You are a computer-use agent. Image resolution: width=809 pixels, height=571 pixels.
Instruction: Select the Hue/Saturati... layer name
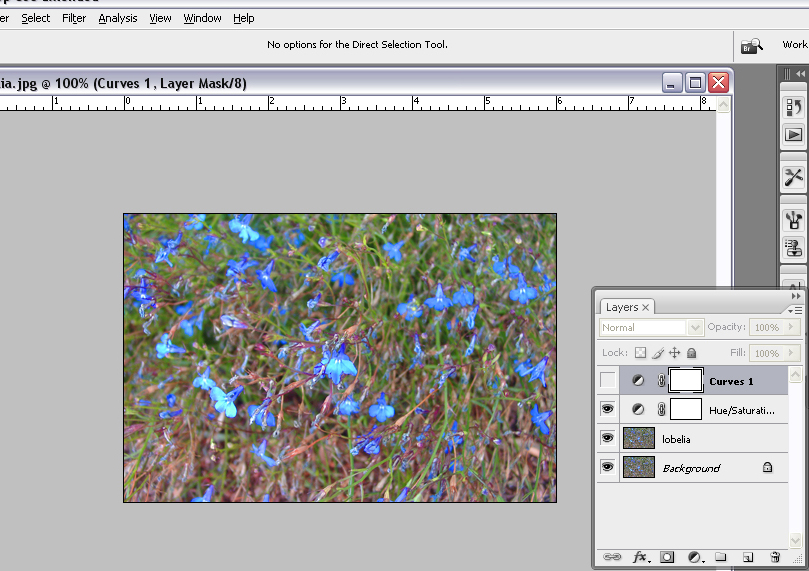coord(741,411)
